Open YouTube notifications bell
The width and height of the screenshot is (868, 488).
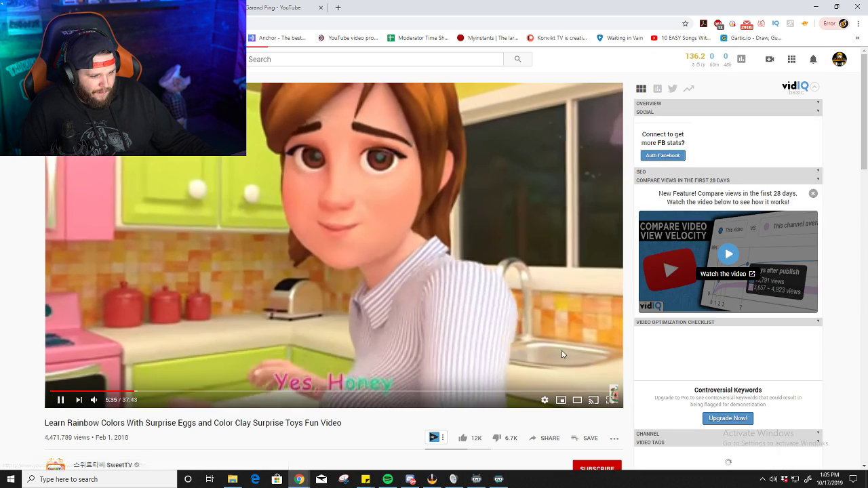coord(813,59)
